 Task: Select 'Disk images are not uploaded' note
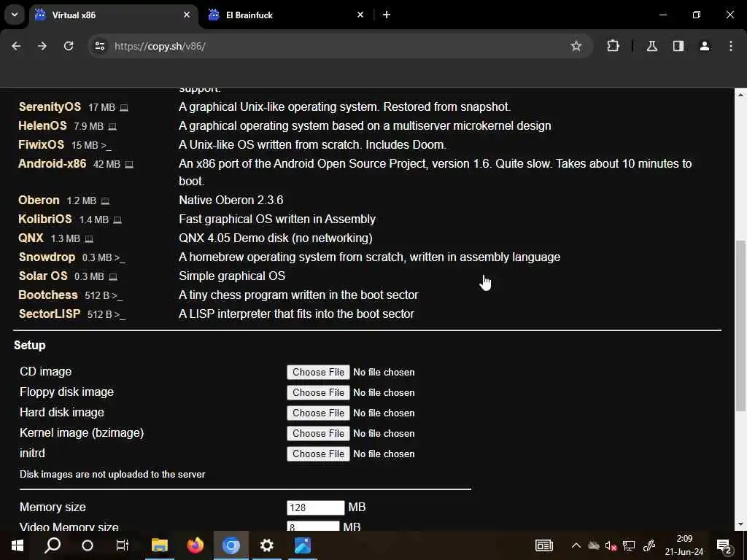click(x=112, y=474)
